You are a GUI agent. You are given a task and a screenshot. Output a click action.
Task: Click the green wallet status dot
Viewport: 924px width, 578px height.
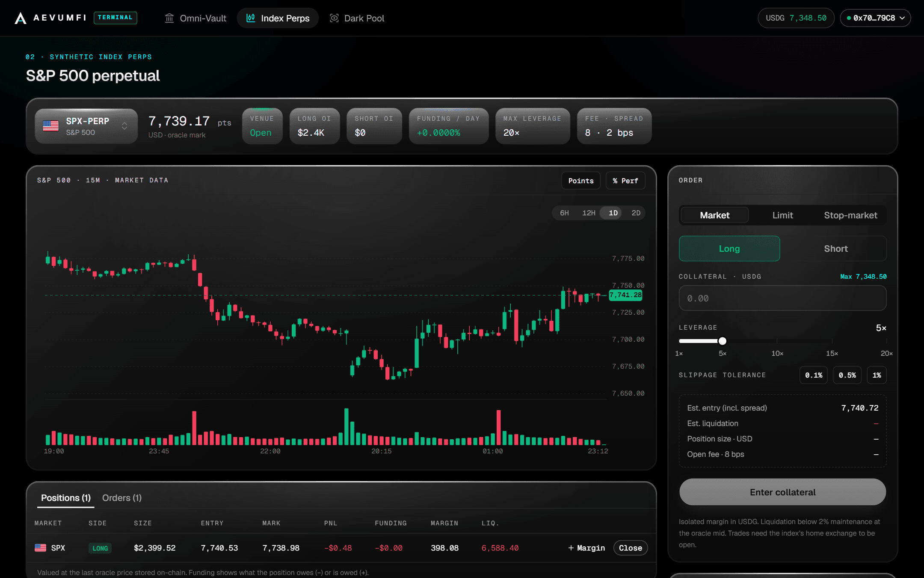coord(849,18)
